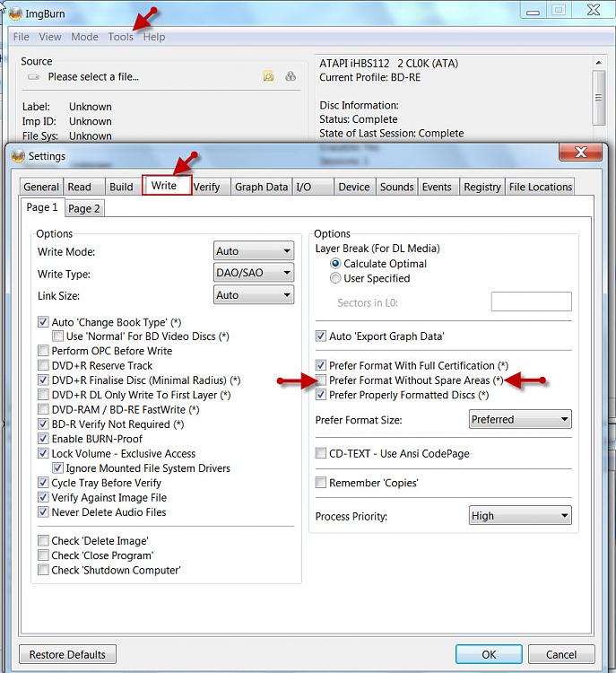Open the Help menu in ImgBurn
This screenshot has width=616, height=673.
pos(154,37)
